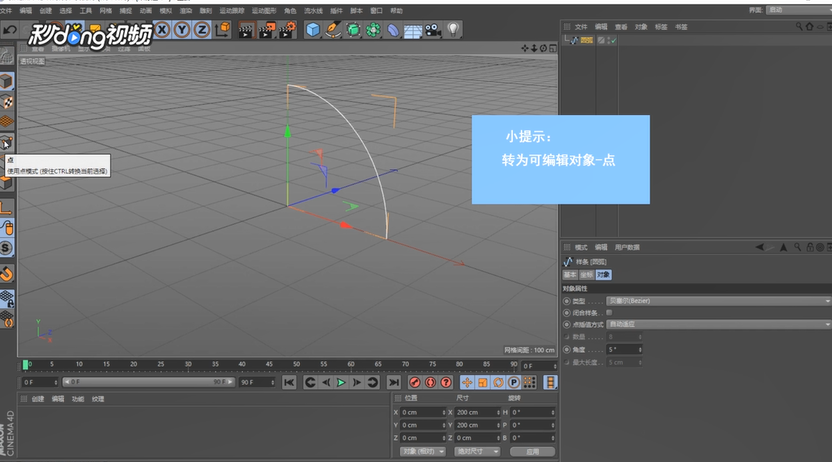Viewport: 832px width, 462px height.
Task: Add a Camera object
Action: [433, 30]
